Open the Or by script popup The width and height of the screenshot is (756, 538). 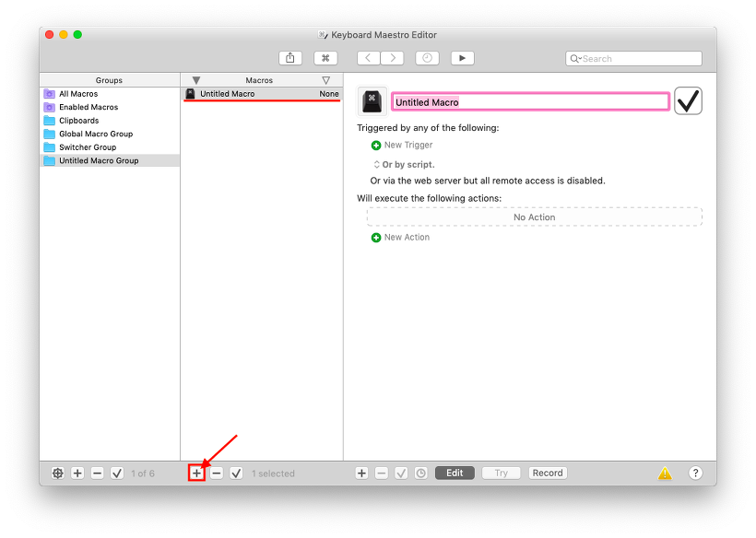(404, 165)
